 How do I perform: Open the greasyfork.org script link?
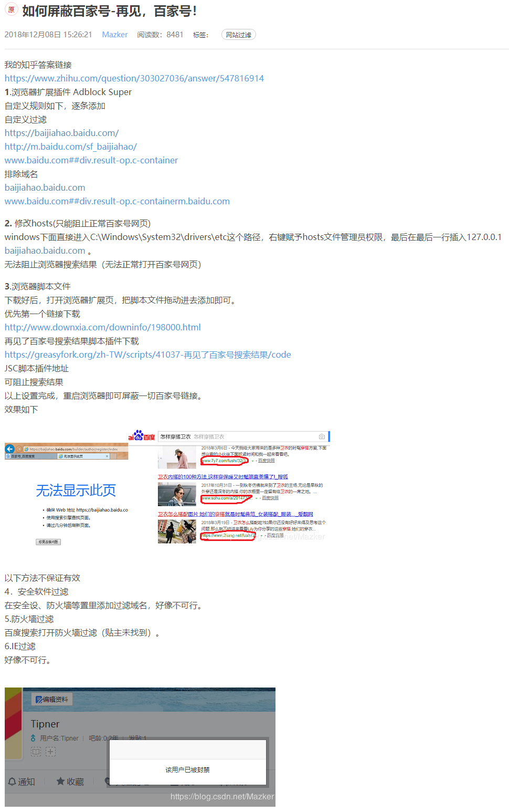point(148,355)
